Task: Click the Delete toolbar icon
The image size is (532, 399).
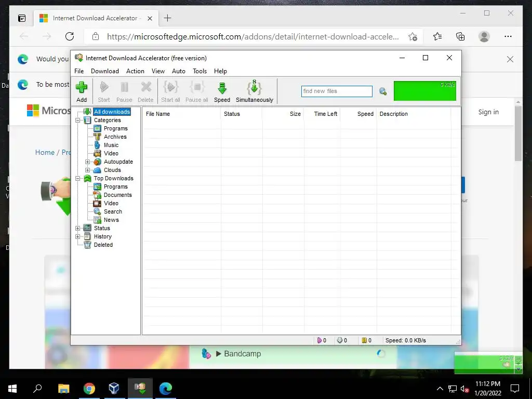Action: [x=145, y=91]
